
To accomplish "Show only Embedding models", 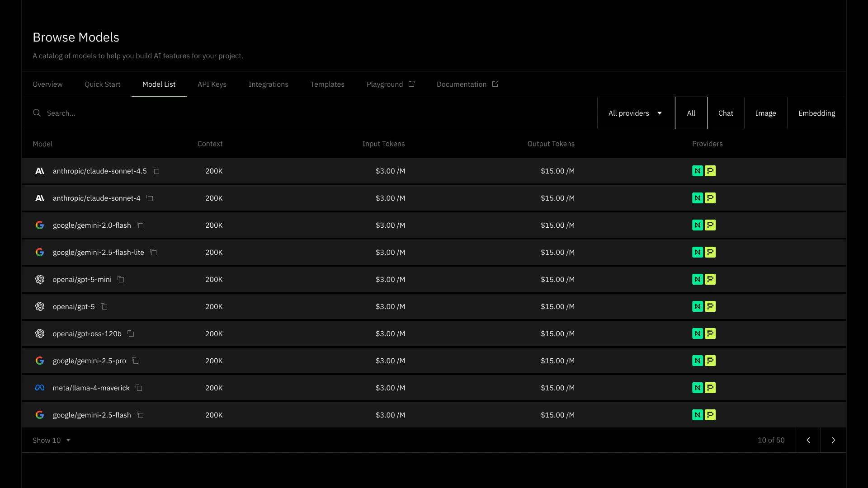I will (816, 113).
